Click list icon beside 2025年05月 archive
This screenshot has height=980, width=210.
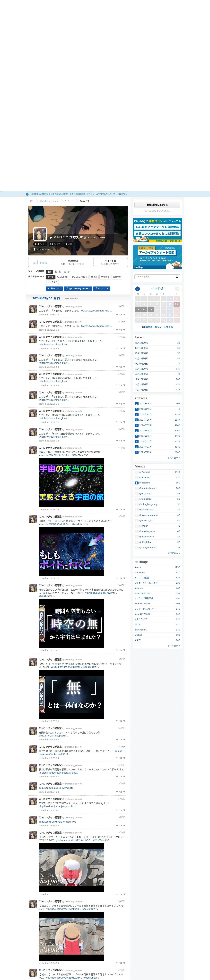136,404
